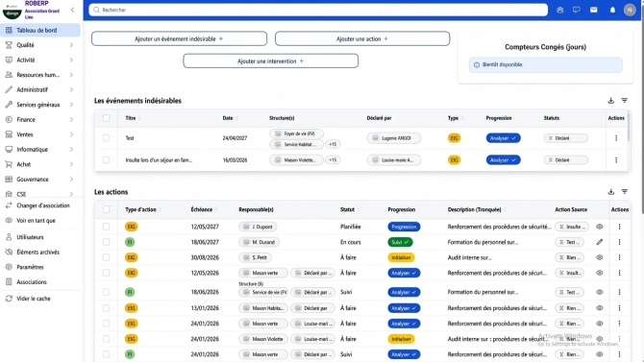
Task: Check the Insulte lors d'un séjour row checkbox
Action: click(x=106, y=160)
